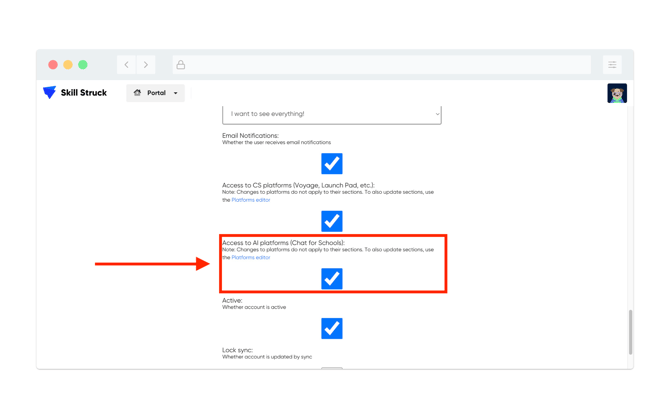Screen dimensions: 670x418
Task: Disable Access to AI platforms checkbox
Action: [331, 278]
